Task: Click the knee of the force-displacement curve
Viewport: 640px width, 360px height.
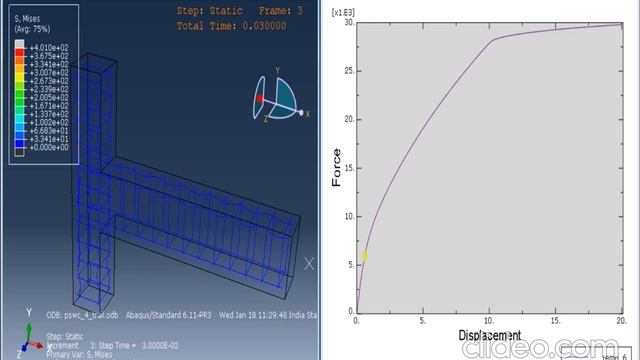Action: [x=493, y=40]
